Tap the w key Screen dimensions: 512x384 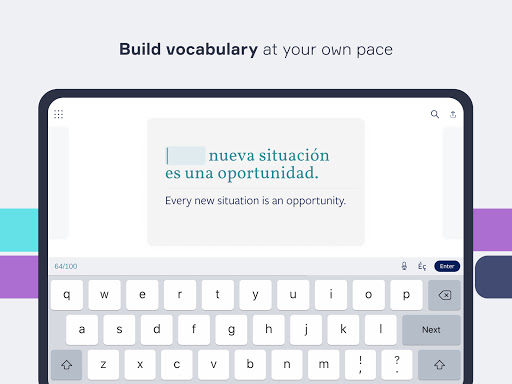point(104,295)
